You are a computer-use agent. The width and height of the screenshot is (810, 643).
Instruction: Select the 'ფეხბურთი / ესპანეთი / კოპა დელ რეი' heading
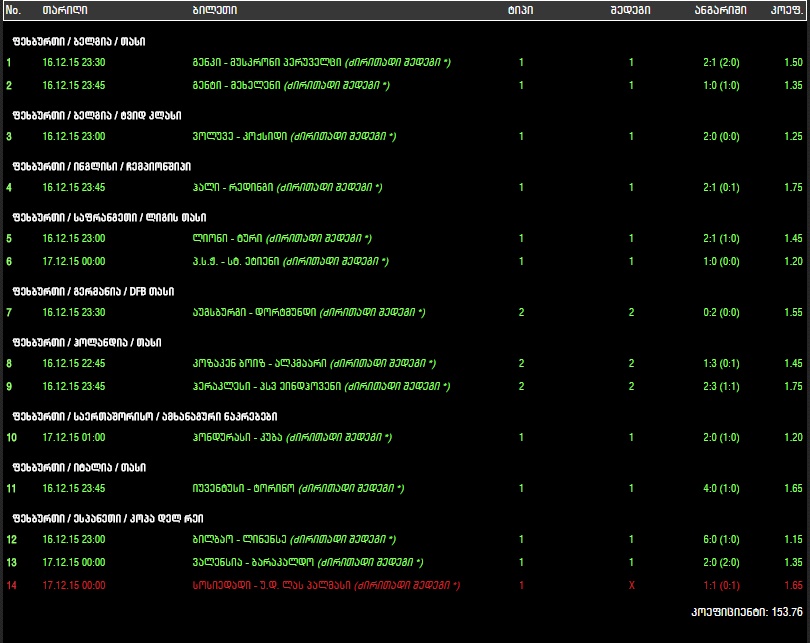pyautogui.click(x=108, y=518)
